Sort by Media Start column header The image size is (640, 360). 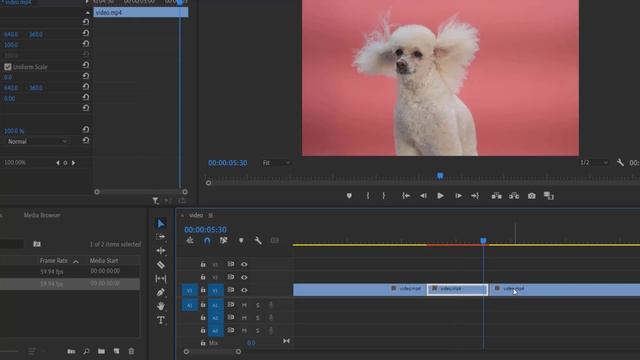coord(104,260)
